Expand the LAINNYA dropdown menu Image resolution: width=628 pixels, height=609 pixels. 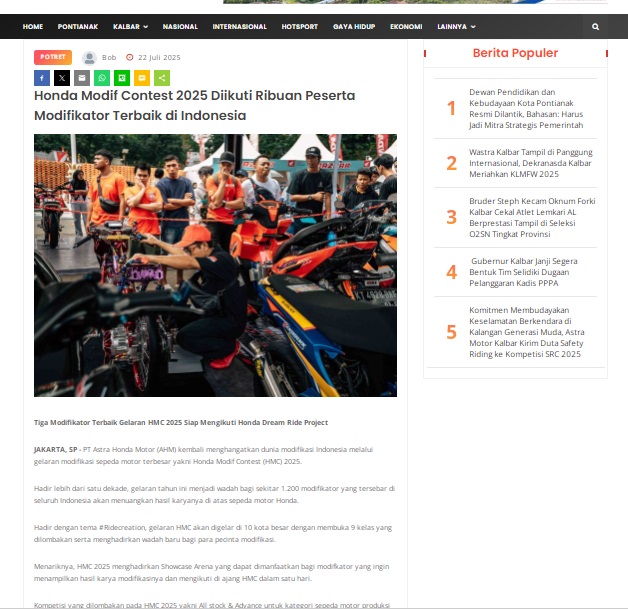click(456, 27)
